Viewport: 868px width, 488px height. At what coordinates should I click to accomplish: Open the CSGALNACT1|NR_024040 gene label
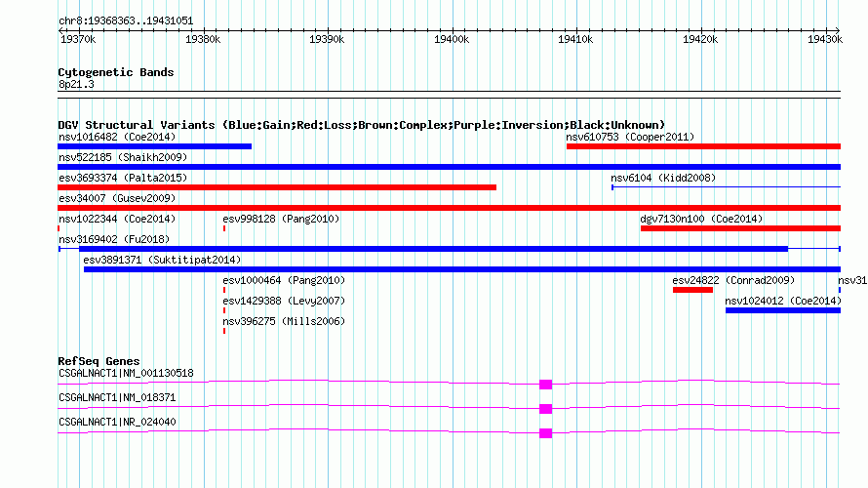[x=117, y=422]
